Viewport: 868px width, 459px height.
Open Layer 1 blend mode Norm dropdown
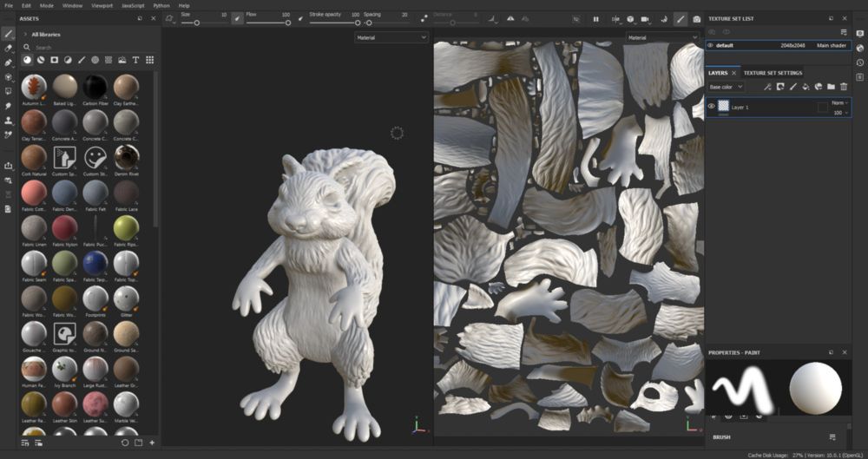(839, 102)
